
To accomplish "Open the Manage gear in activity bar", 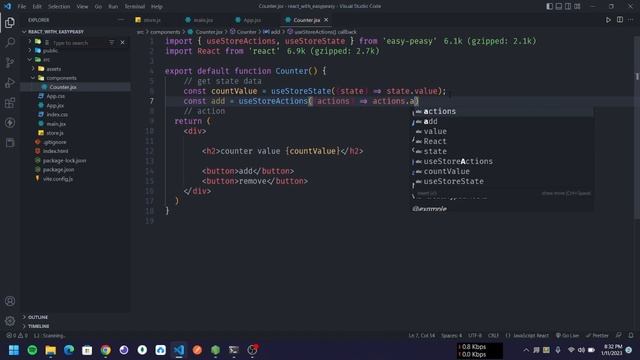I will (10, 321).
